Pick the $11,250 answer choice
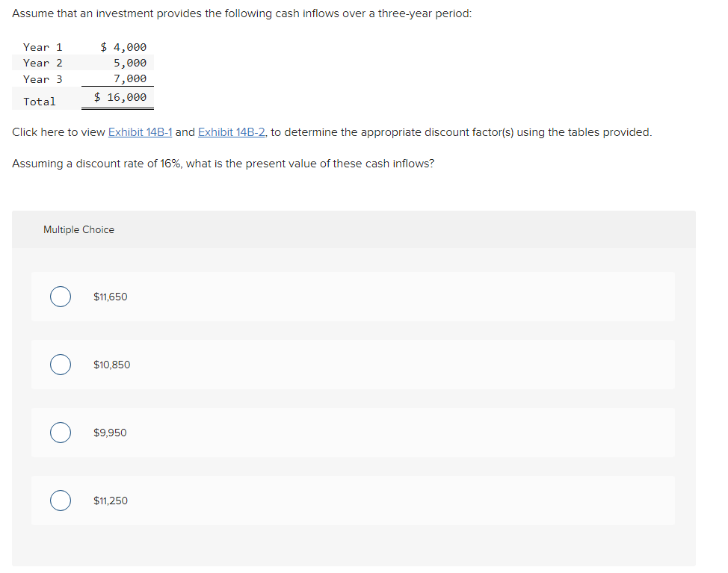Screen dimensions: 728x573 (61, 501)
